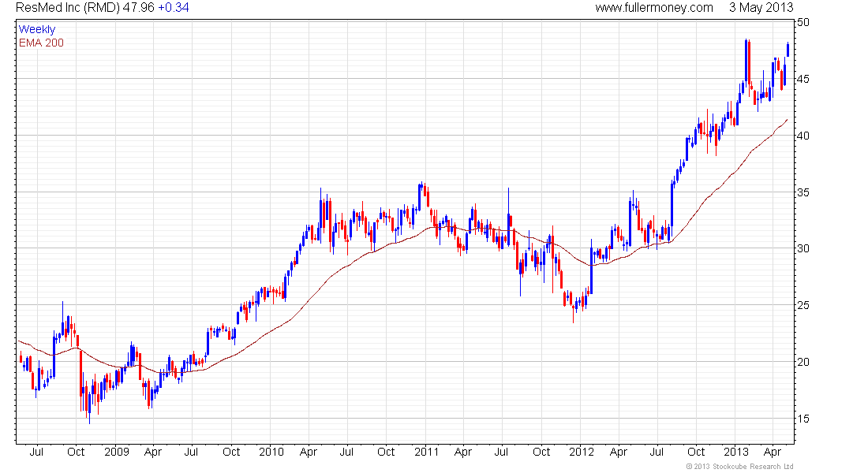Viewport: 868px width, 473px height.
Task: Click the Jul label just after 2010's Apr
Action: [346, 452]
